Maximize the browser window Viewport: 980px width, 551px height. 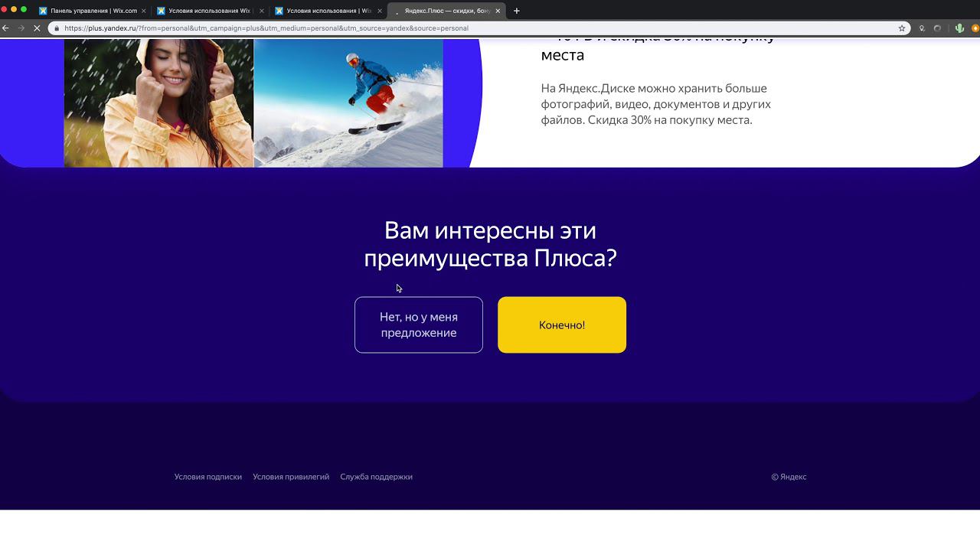(x=24, y=9)
